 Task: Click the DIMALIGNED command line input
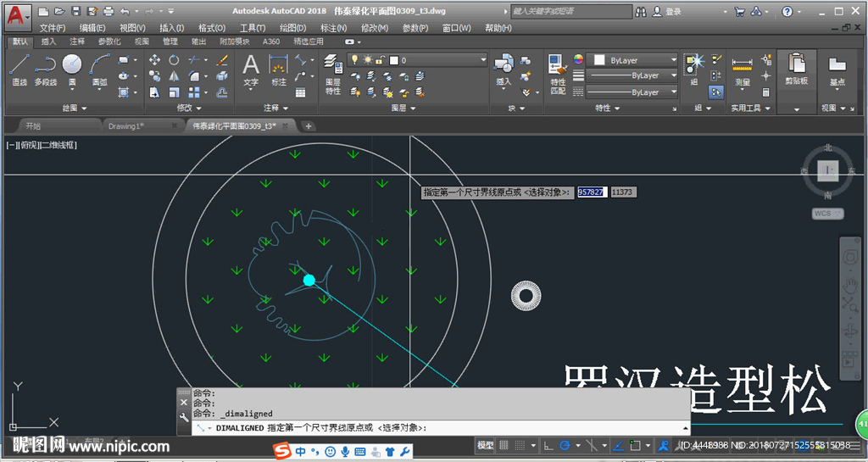441,428
